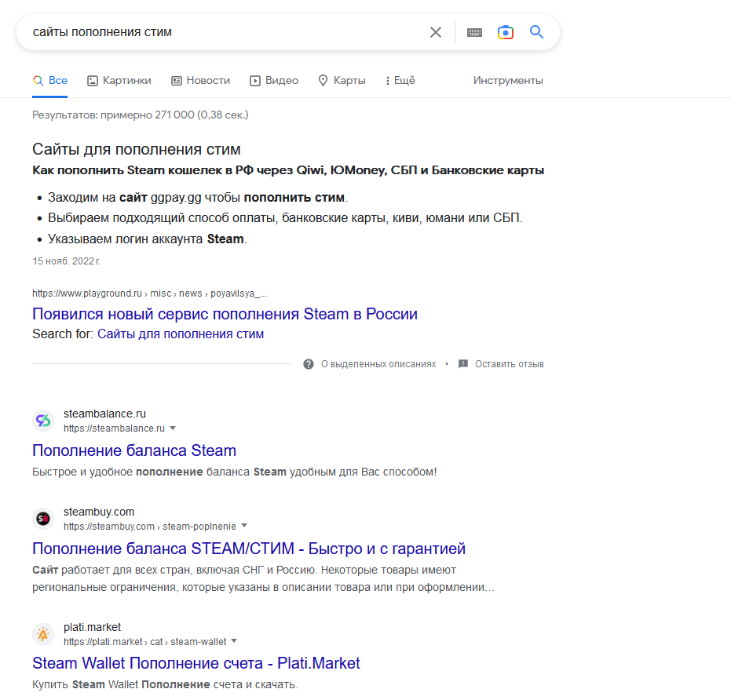Viewport: 731px width, 700px height.
Task: Click the magnifying glass search button
Action: tap(537, 32)
